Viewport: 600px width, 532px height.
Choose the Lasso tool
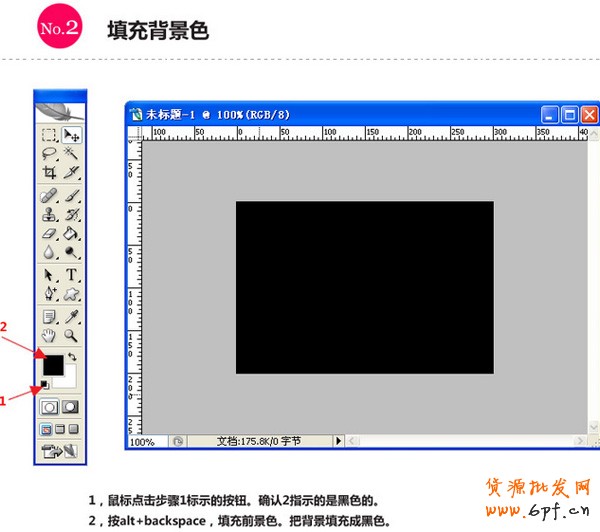48,154
